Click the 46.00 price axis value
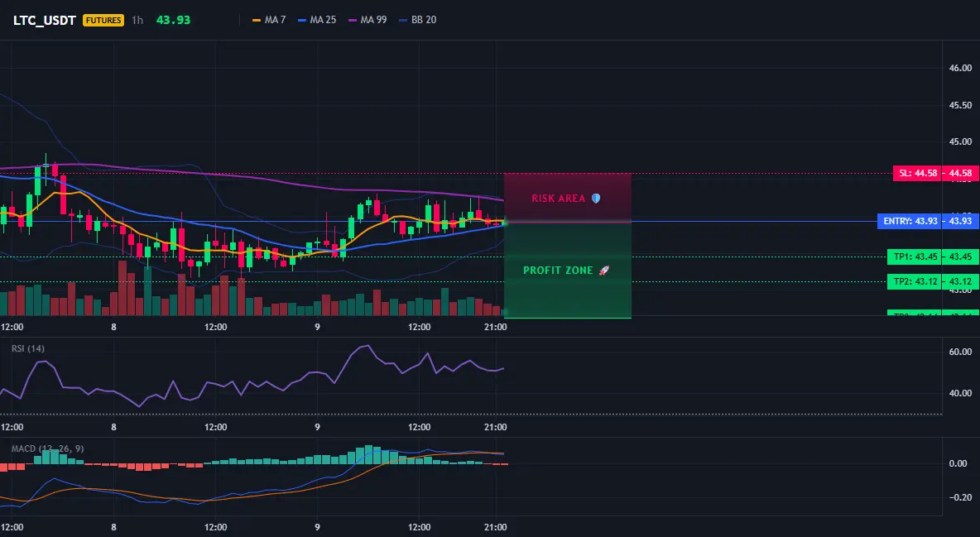 960,68
